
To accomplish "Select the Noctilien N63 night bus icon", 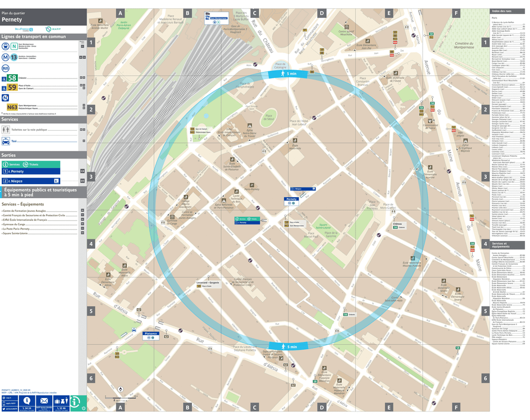I will [x=13, y=107].
